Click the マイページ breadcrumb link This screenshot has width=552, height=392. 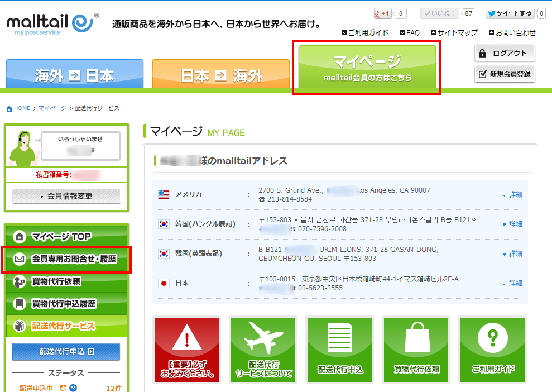[x=52, y=108]
